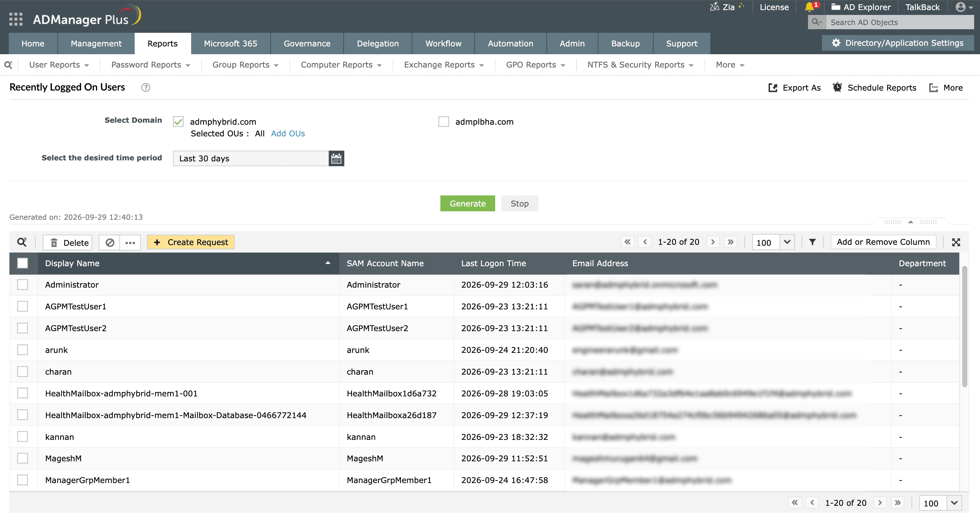Go to last page in top pagination

(x=730, y=242)
